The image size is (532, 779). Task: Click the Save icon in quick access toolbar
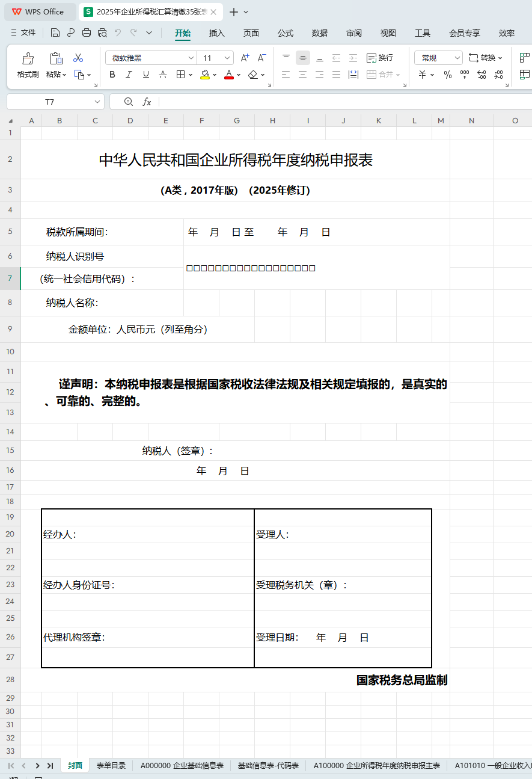pyautogui.click(x=55, y=33)
